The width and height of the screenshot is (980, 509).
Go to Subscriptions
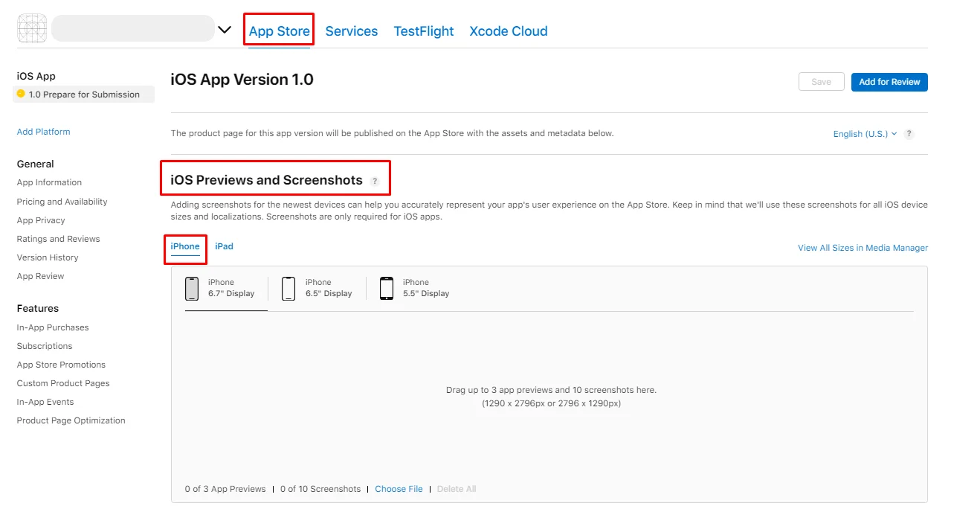pos(45,346)
